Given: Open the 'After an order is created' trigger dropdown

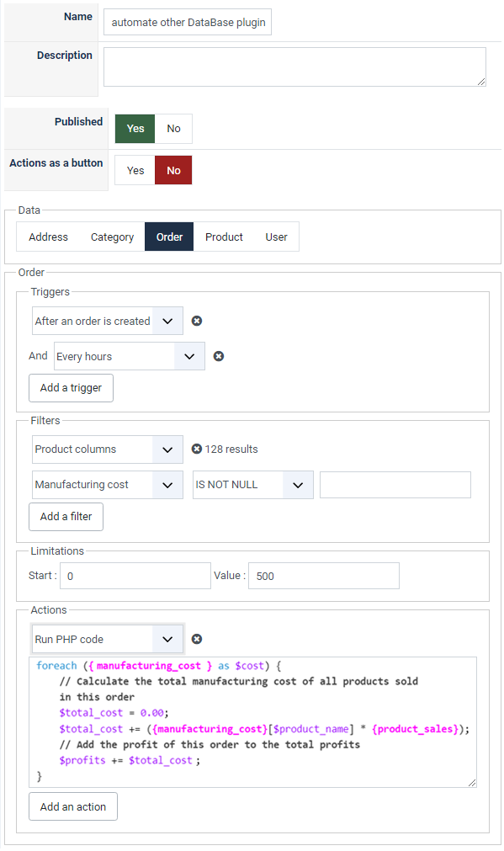Looking at the screenshot, I should click(108, 321).
